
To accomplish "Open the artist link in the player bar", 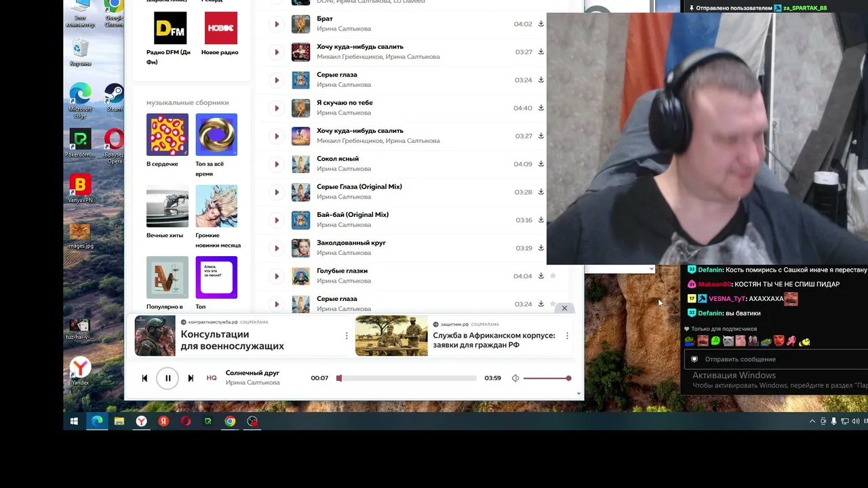I will click(252, 383).
